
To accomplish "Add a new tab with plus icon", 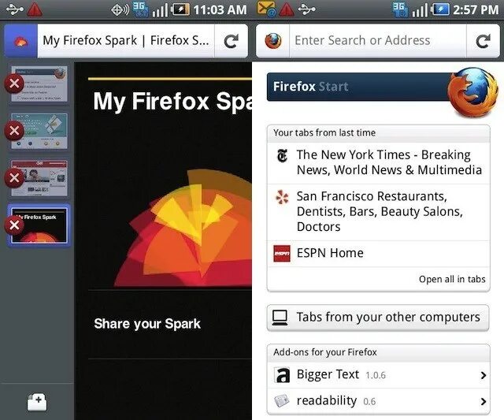I will (37, 403).
